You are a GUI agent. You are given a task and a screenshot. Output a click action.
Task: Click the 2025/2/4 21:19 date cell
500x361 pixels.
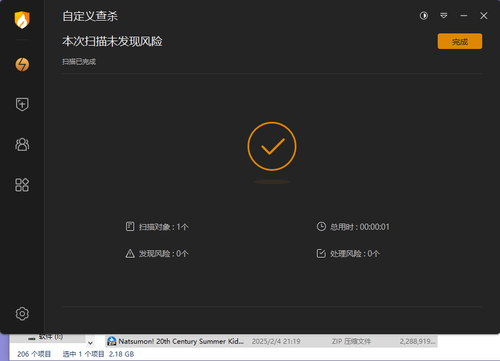point(276,341)
